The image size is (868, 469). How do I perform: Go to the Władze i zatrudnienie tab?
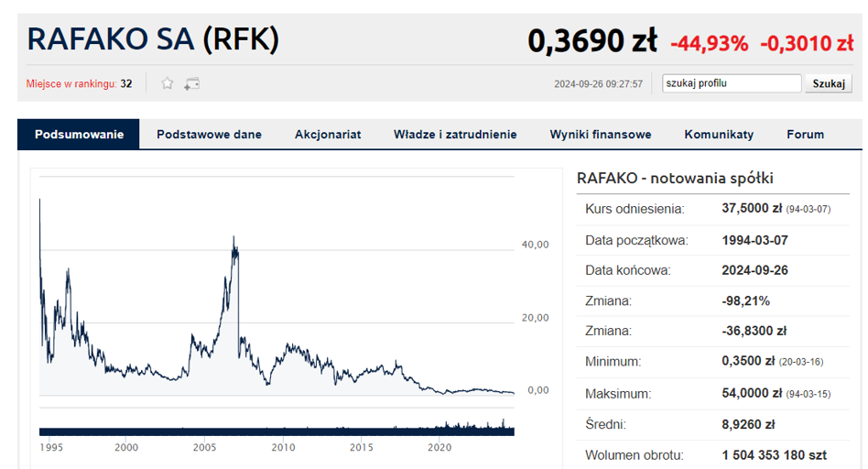click(455, 135)
